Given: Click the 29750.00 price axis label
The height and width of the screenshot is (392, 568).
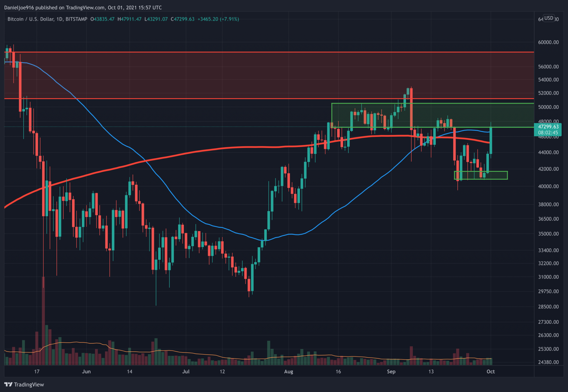Looking at the screenshot, I should pyautogui.click(x=548, y=291).
